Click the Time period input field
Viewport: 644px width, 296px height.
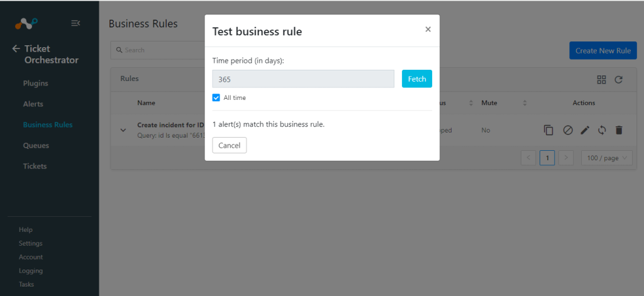click(303, 79)
